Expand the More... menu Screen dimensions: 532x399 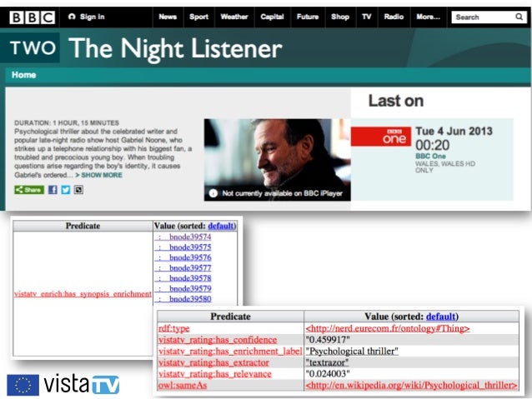pyautogui.click(x=428, y=17)
